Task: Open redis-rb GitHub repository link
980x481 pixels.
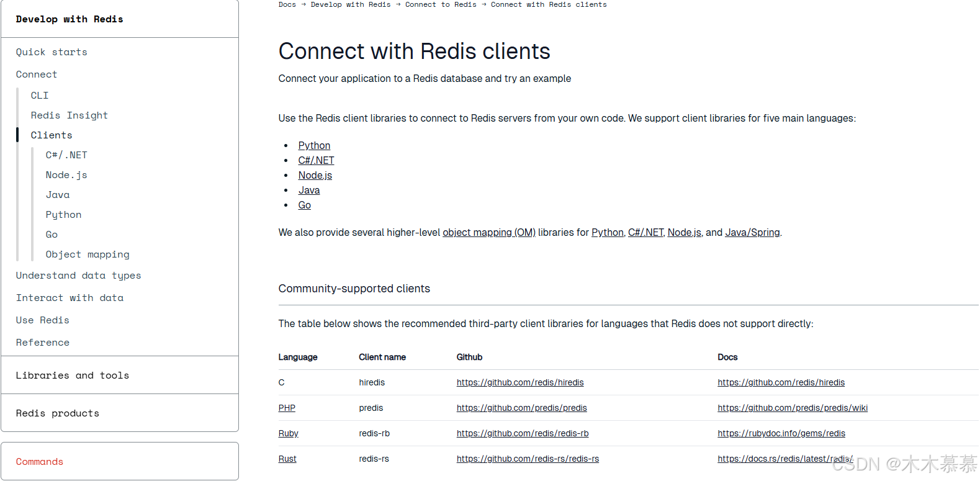Action: tap(523, 433)
